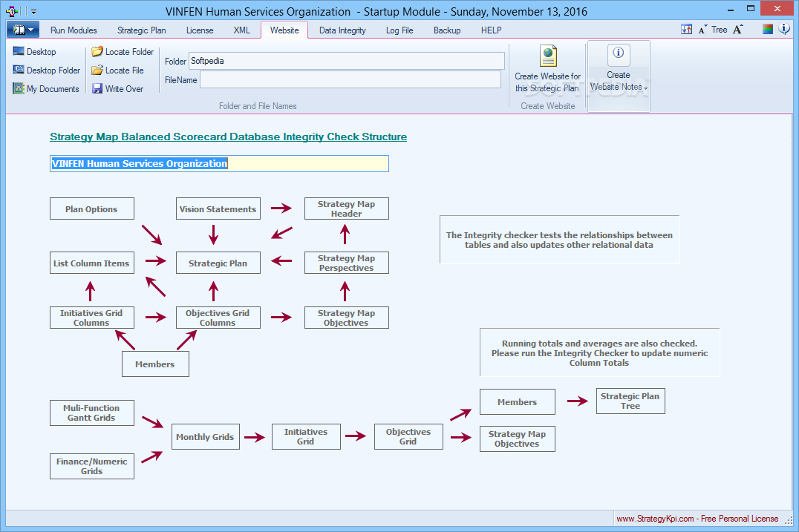Open the Run Modules tab
This screenshot has height=532, width=799.
coord(74,30)
